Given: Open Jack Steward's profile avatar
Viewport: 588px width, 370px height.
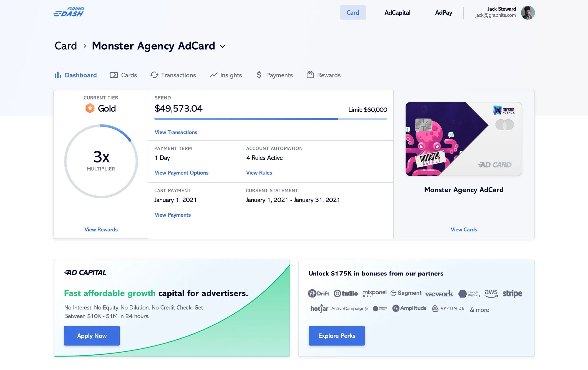Looking at the screenshot, I should (x=528, y=13).
